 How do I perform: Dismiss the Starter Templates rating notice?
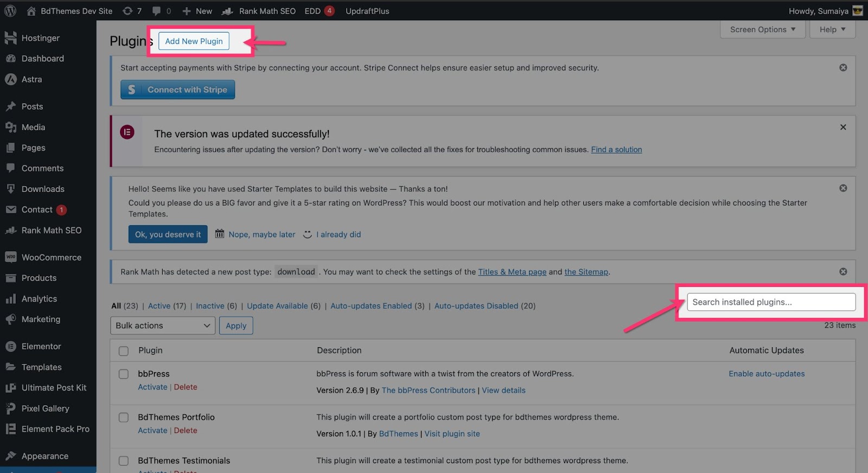tap(843, 188)
